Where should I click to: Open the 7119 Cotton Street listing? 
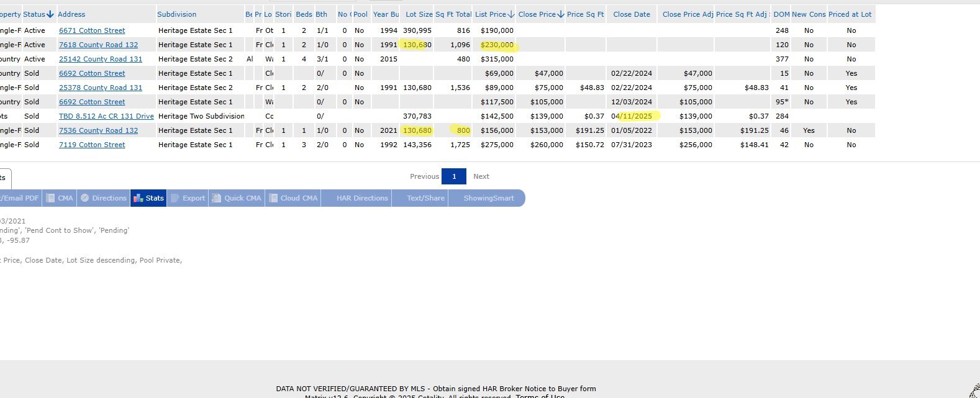tap(92, 145)
